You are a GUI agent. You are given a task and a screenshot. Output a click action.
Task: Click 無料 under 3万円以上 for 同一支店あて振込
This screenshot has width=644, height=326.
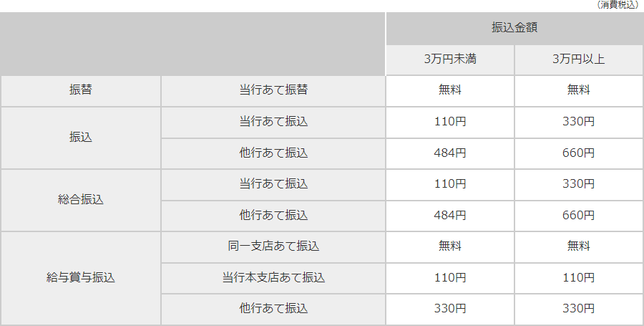pyautogui.click(x=579, y=247)
